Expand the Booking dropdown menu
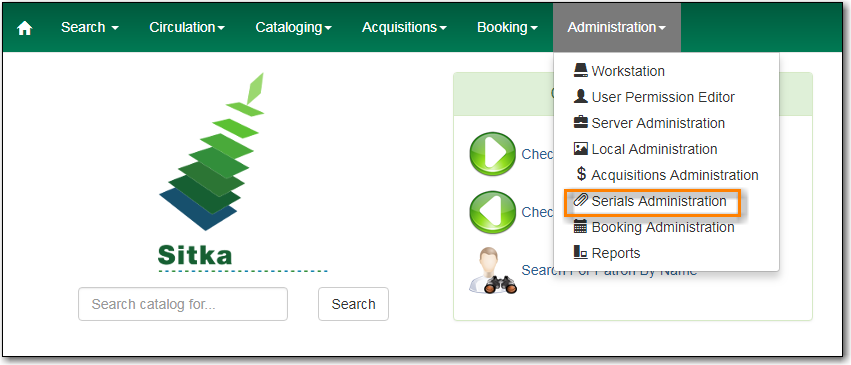Viewport: 851px width, 365px height. click(507, 27)
